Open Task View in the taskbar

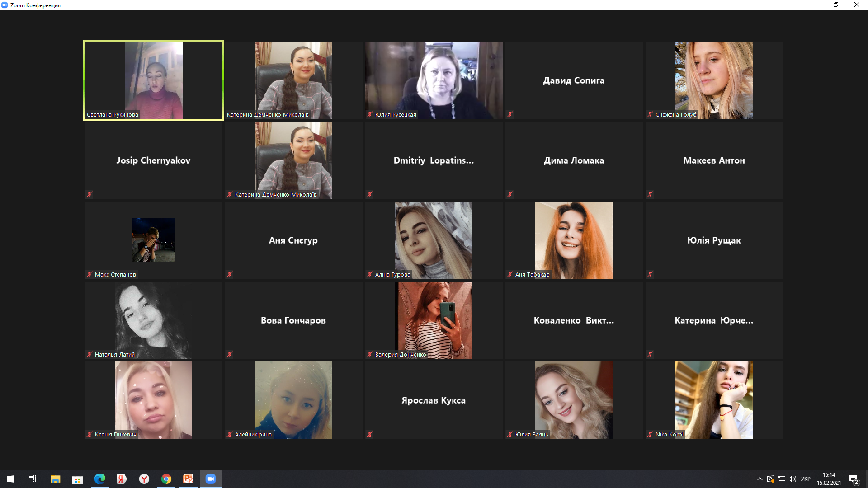coord(33,479)
